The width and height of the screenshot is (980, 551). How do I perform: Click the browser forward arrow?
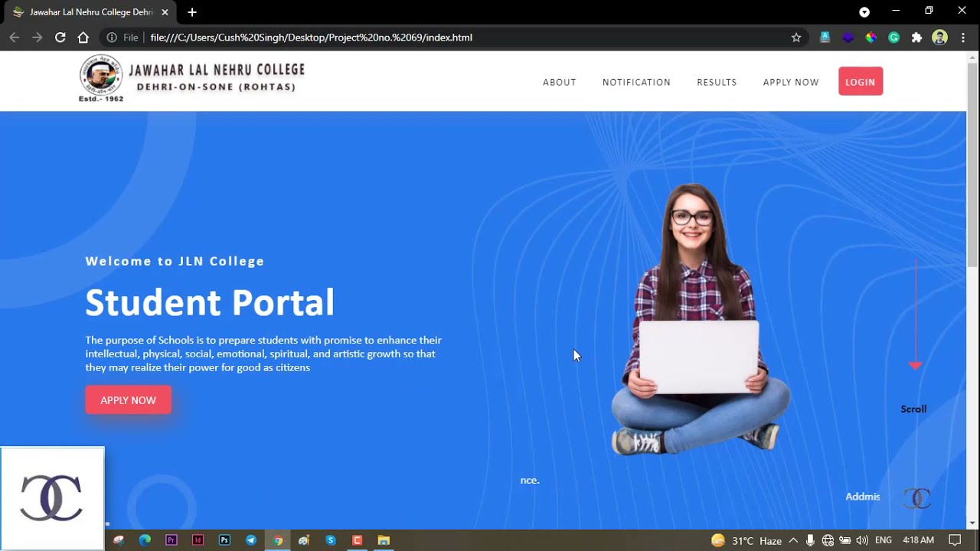pyautogui.click(x=37, y=37)
